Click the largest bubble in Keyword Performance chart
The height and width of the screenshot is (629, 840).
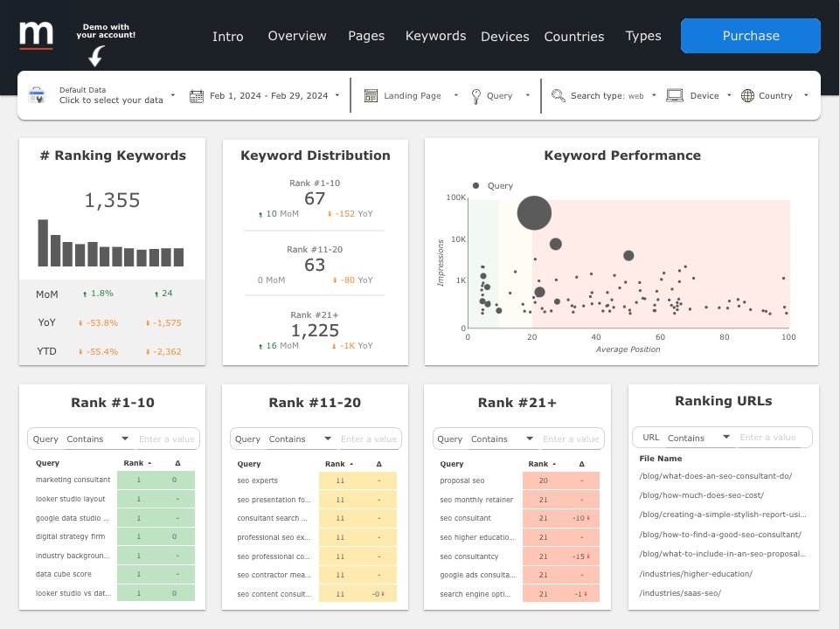pos(534,213)
